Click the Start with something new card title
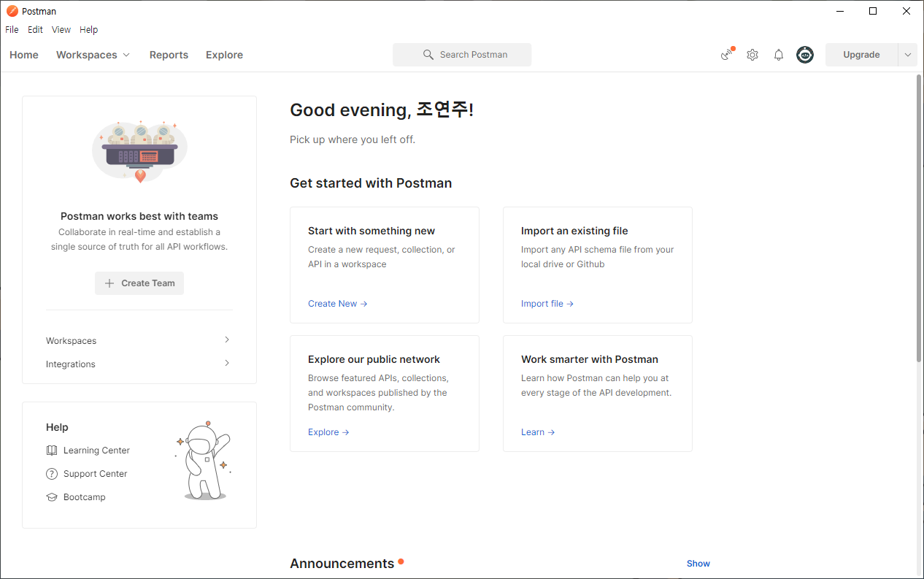The image size is (924, 579). pyautogui.click(x=371, y=231)
